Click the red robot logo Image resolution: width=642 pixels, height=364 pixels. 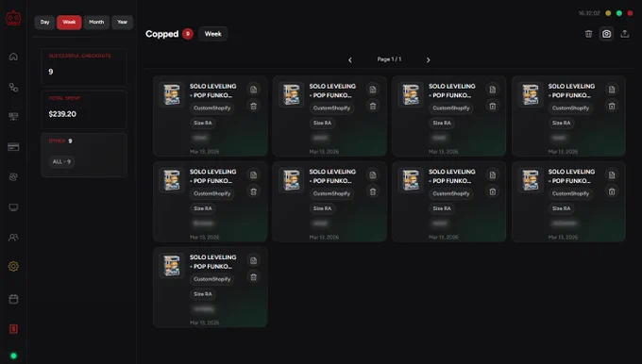[13, 19]
